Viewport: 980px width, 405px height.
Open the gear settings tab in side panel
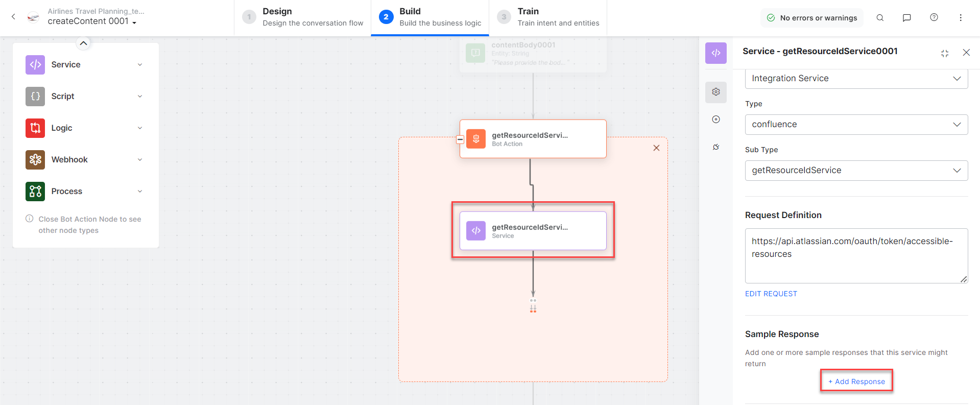point(716,92)
